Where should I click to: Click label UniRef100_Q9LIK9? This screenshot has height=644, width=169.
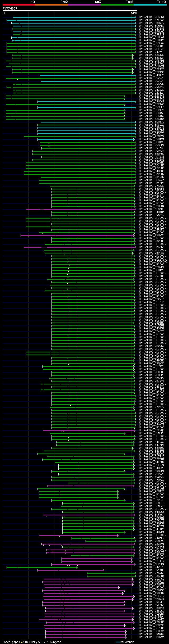152,46
